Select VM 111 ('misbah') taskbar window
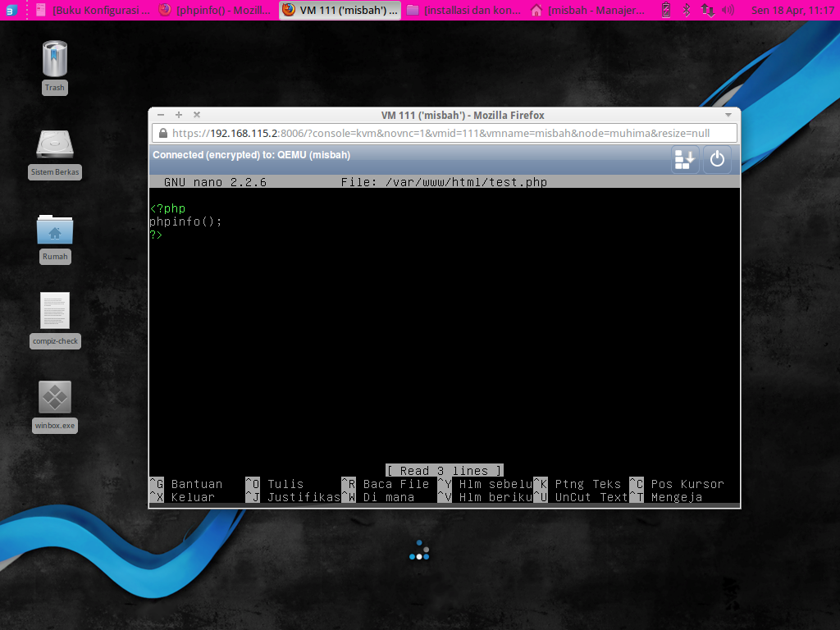The width and height of the screenshot is (840, 630). click(x=340, y=10)
